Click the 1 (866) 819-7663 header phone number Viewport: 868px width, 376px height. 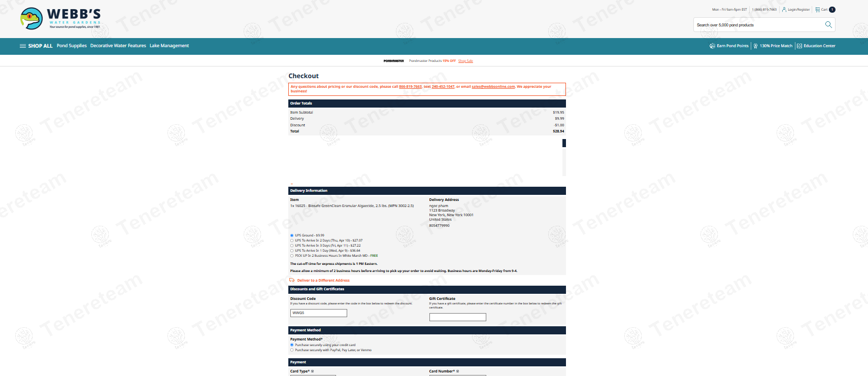coord(764,10)
